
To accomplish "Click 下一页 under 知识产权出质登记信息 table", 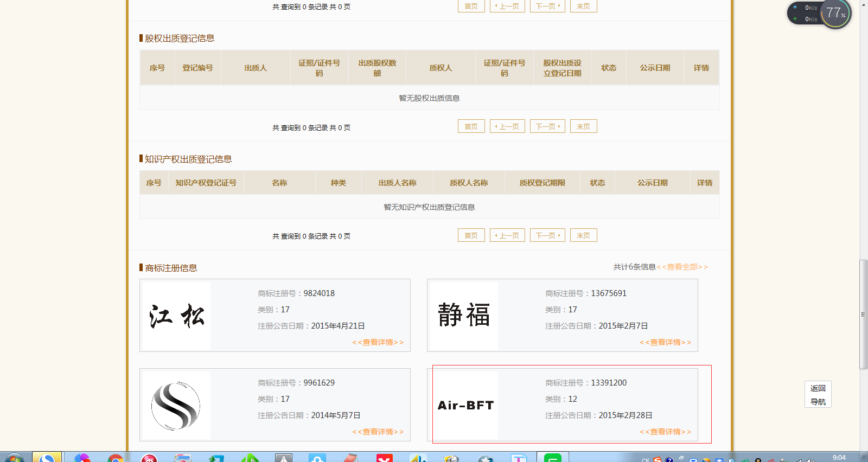I will 547,235.
